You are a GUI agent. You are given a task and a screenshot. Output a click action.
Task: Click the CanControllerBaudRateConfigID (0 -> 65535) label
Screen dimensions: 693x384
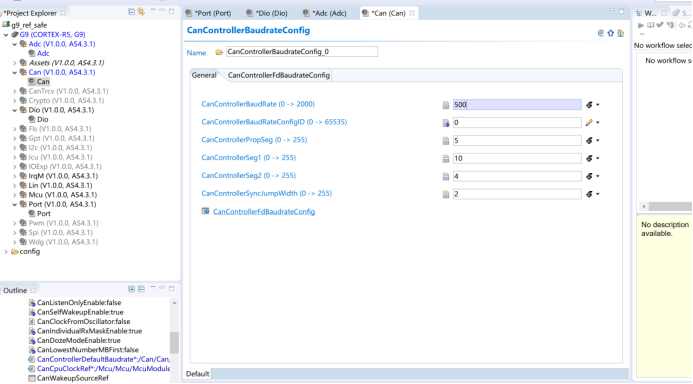[274, 122]
